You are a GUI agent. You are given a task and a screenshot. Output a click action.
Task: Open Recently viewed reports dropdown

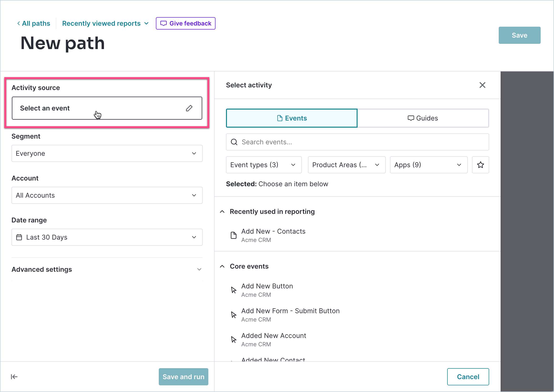tap(105, 23)
